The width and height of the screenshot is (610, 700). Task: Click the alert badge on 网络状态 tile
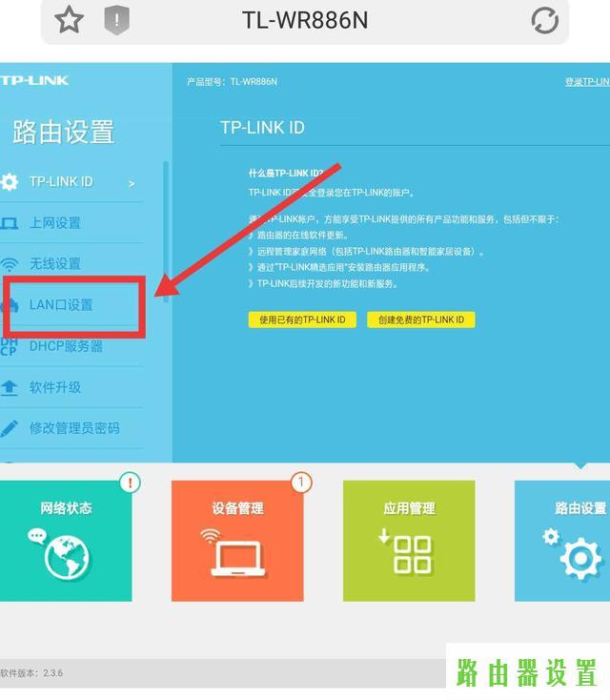click(130, 483)
